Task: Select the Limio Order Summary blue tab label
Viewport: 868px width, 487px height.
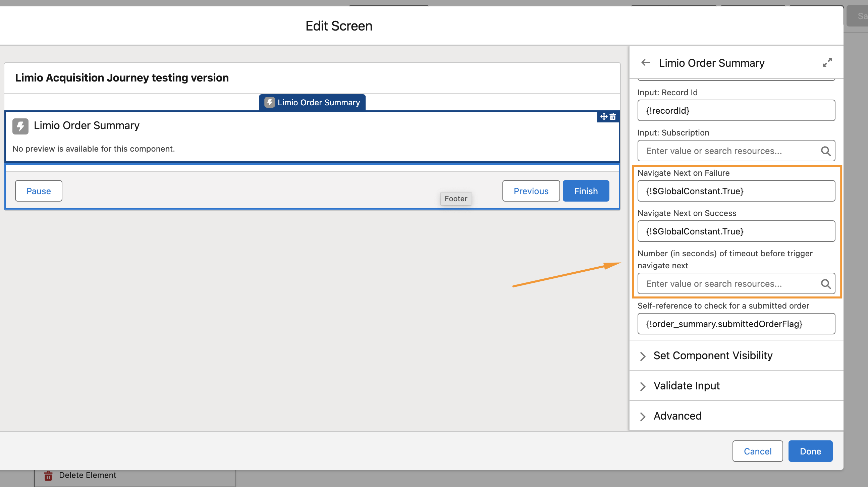Action: coord(312,102)
